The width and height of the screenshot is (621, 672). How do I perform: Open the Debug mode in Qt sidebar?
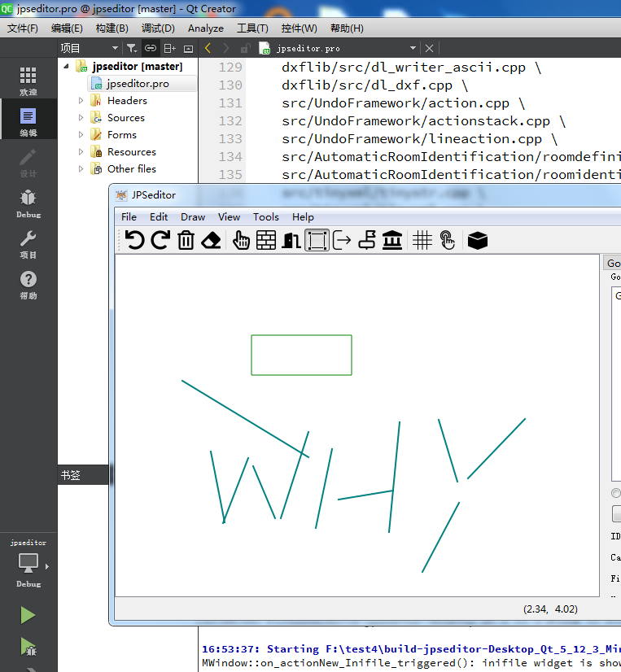[x=28, y=203]
